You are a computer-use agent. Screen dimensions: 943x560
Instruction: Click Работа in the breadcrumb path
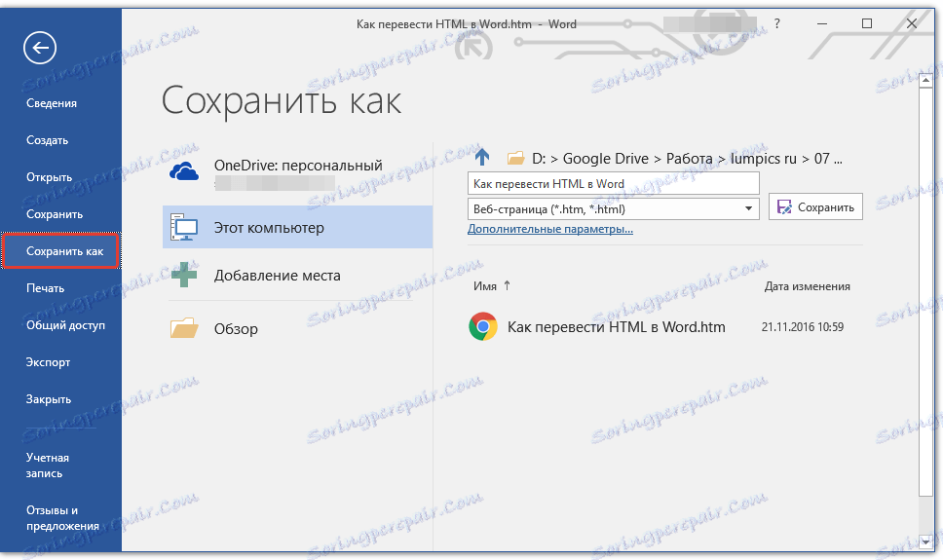point(689,158)
